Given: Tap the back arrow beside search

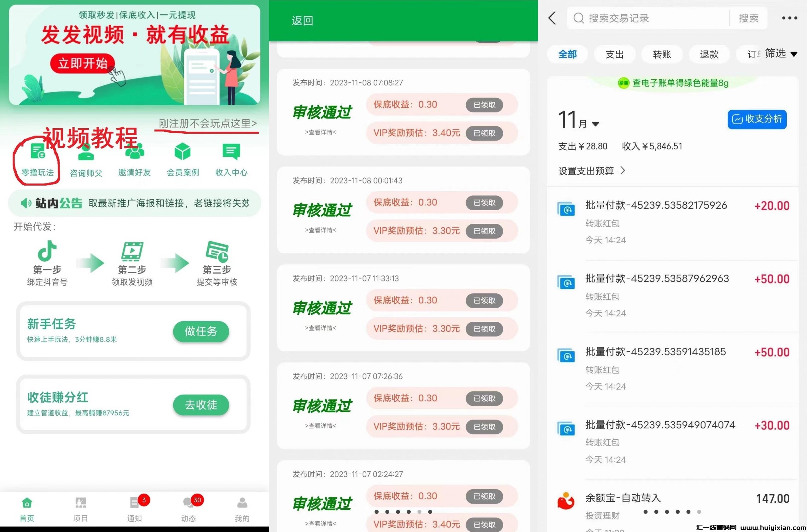Looking at the screenshot, I should (552, 18).
